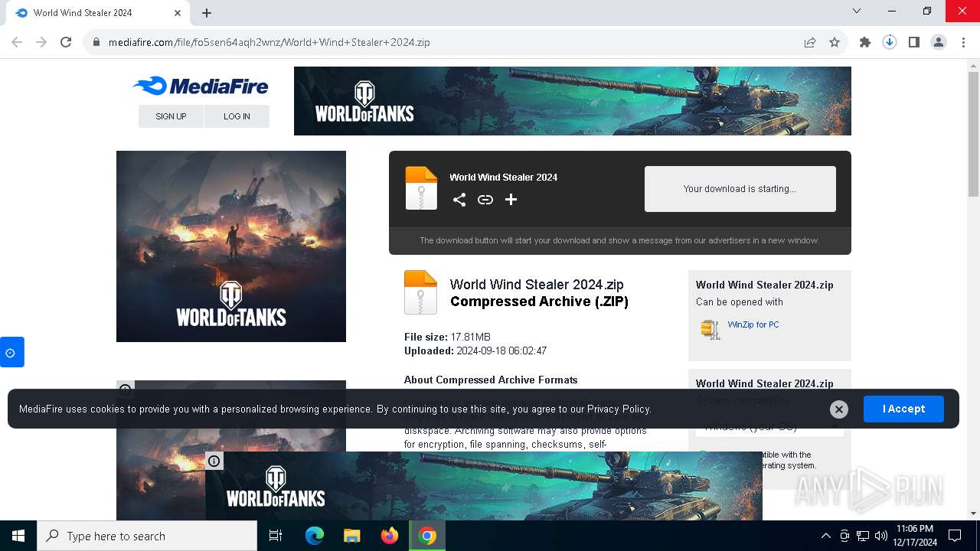
Task: Open Chrome extensions puzzle icon
Action: pos(865,42)
